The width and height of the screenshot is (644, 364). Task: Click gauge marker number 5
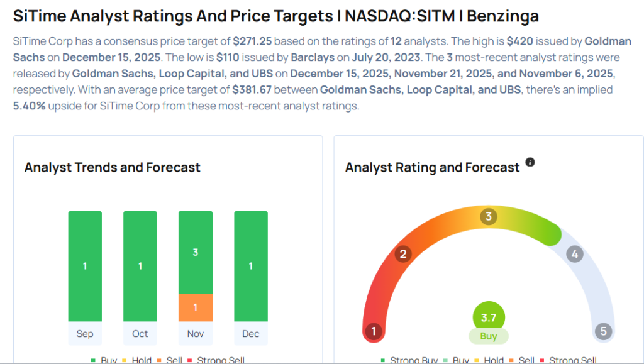pos(603,331)
